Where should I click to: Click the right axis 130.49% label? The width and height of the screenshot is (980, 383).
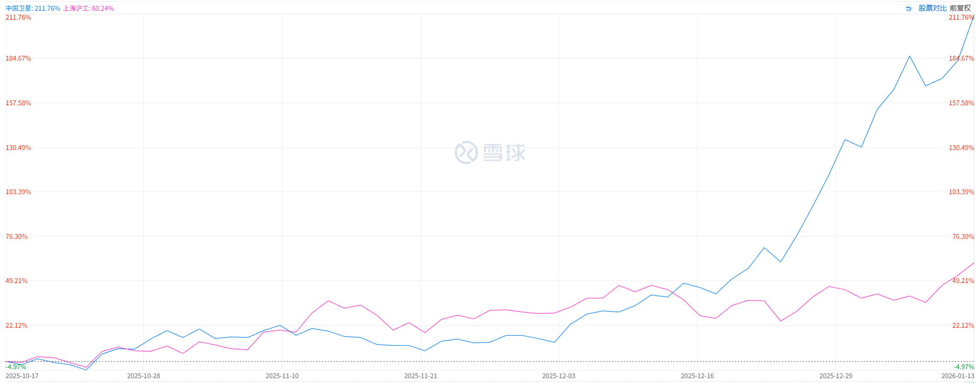(961, 148)
